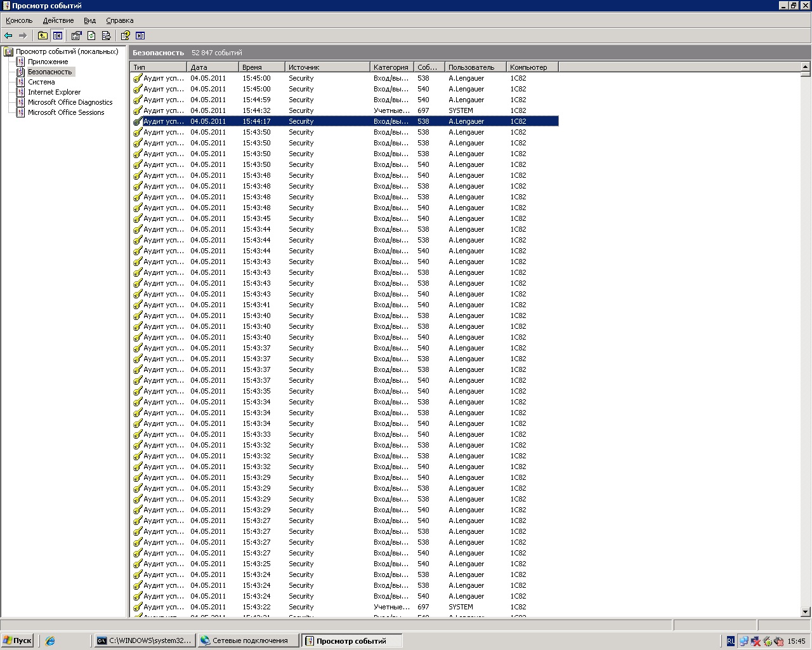812x650 pixels.
Task: Sort by the Пользователь column header
Action: (476, 67)
